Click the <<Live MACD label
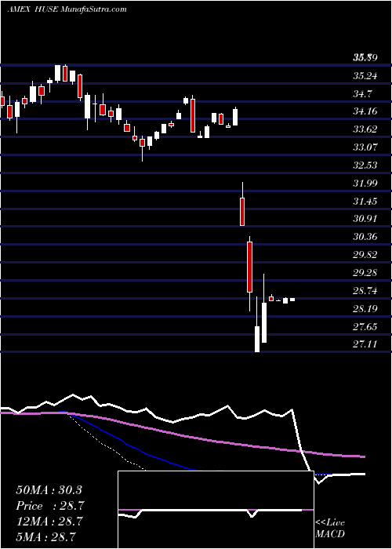392x549 pixels. pos(330,528)
